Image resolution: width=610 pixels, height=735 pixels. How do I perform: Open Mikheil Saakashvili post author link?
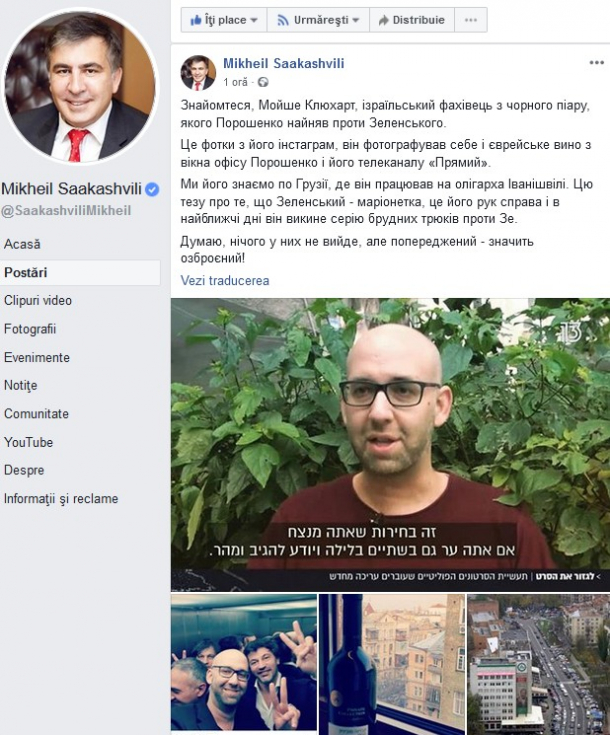coord(284,63)
